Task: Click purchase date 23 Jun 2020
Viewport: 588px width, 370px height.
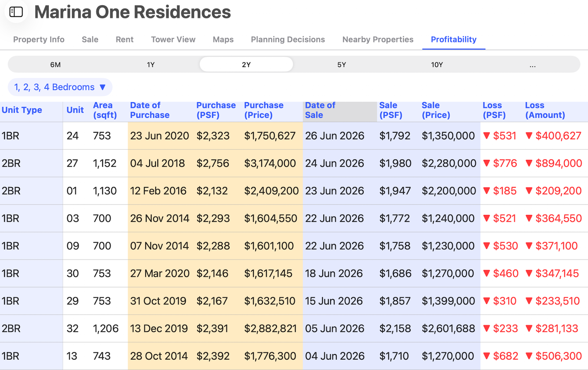Action: pos(159,136)
